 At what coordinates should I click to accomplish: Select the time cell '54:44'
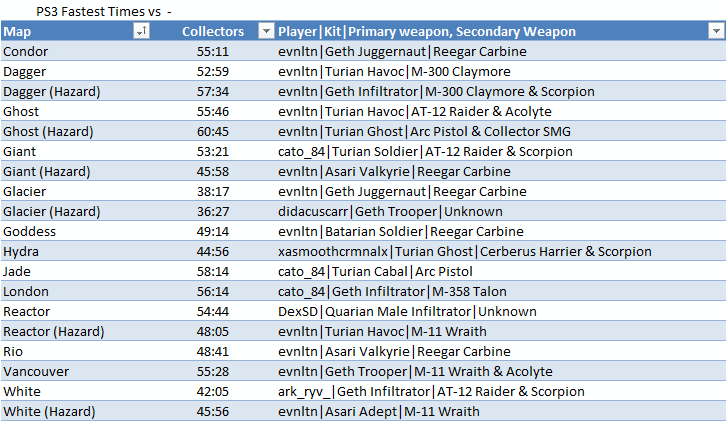click(x=213, y=311)
